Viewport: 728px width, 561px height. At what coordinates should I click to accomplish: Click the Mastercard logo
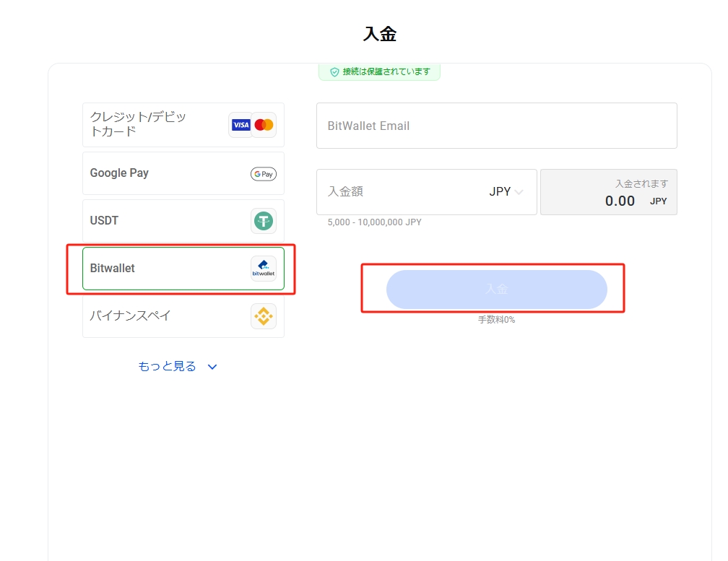pos(264,125)
